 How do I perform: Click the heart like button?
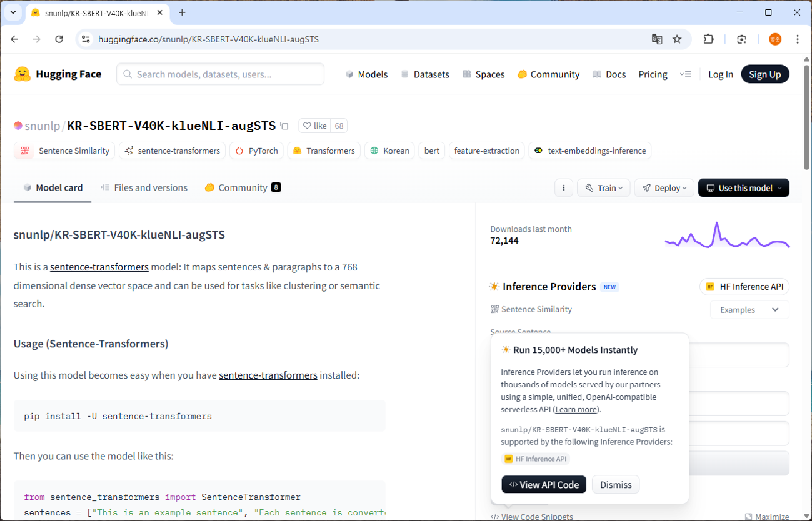[x=314, y=126]
